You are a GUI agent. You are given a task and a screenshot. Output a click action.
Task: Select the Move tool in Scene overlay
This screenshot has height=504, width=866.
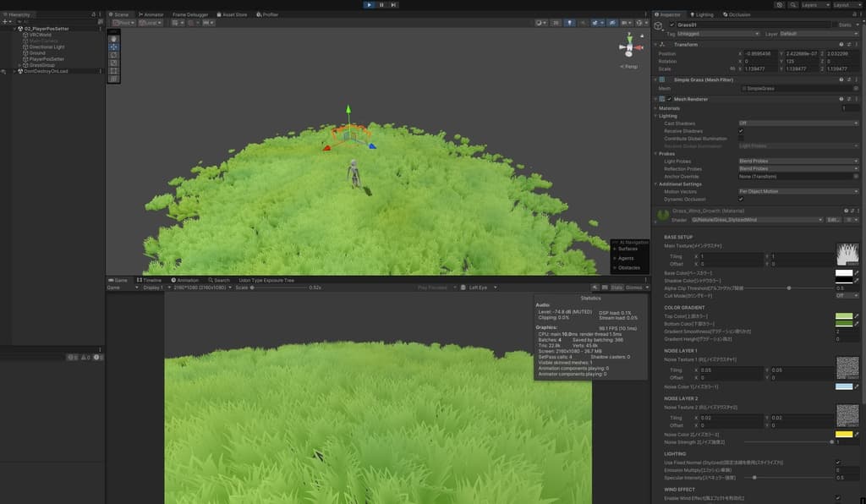pos(114,47)
